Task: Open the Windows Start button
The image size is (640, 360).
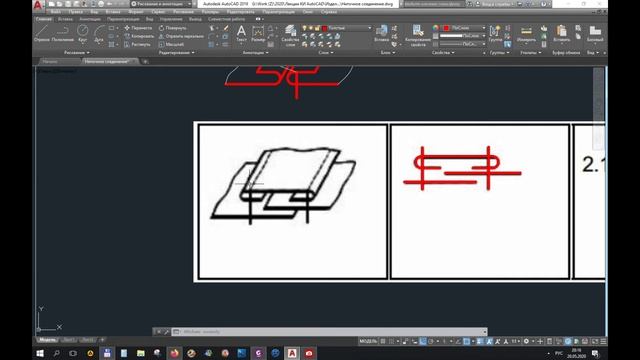Action: (x=40, y=353)
